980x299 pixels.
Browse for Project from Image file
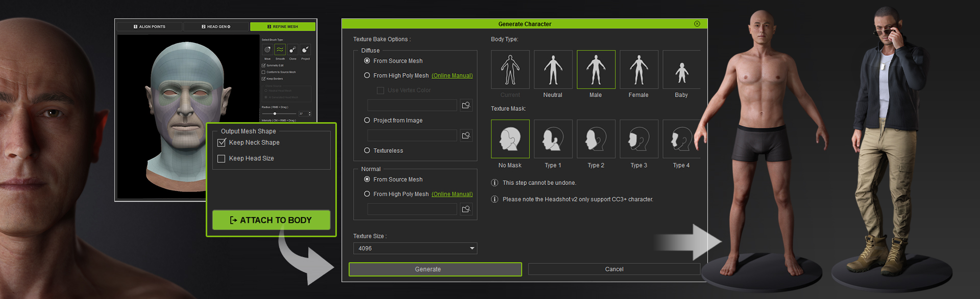click(x=466, y=135)
